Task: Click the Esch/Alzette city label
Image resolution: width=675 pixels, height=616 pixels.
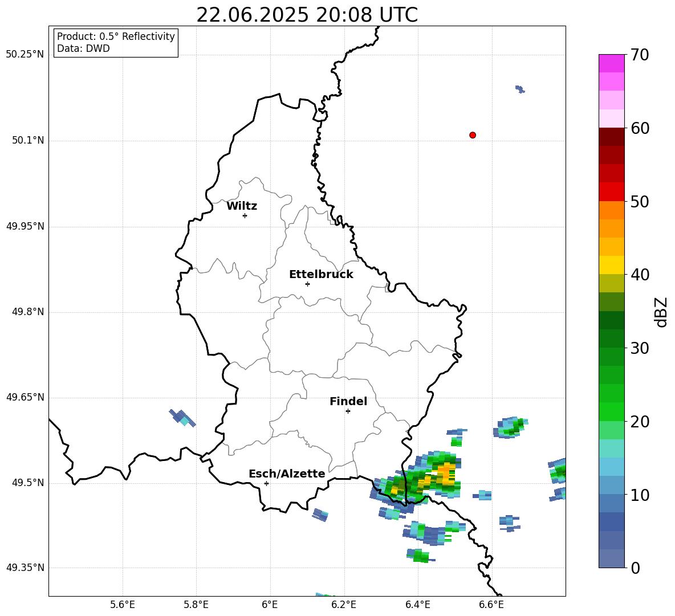Action: click(287, 474)
